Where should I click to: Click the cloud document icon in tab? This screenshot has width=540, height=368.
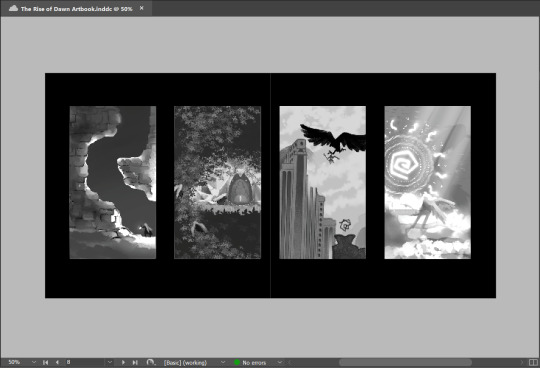(x=13, y=8)
